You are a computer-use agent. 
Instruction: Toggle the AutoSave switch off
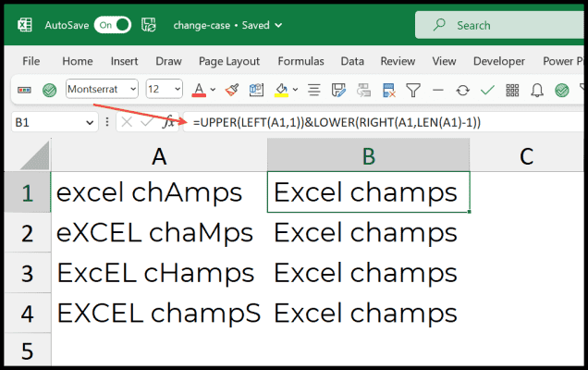[x=112, y=25]
